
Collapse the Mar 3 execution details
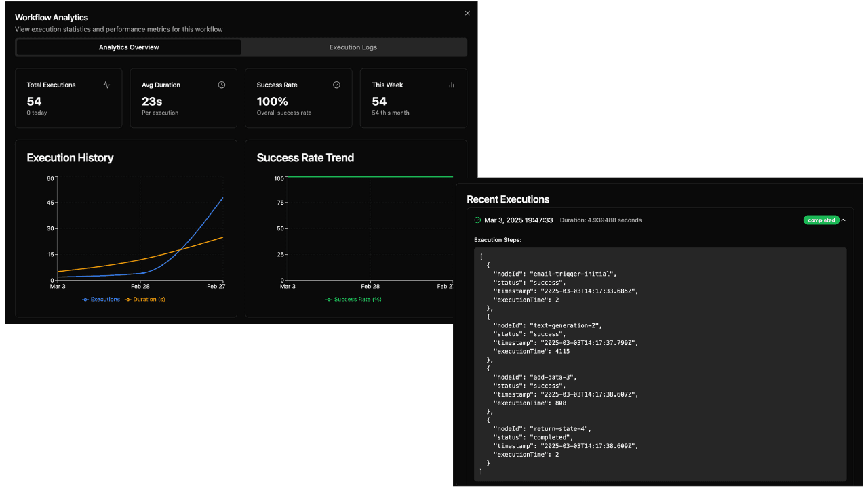[x=843, y=220]
